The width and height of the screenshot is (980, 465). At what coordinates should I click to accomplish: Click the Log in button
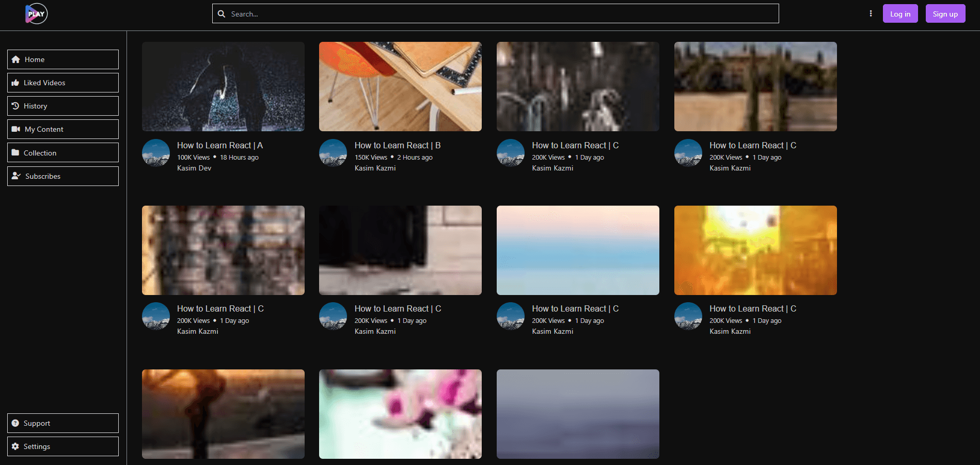pyautogui.click(x=900, y=14)
